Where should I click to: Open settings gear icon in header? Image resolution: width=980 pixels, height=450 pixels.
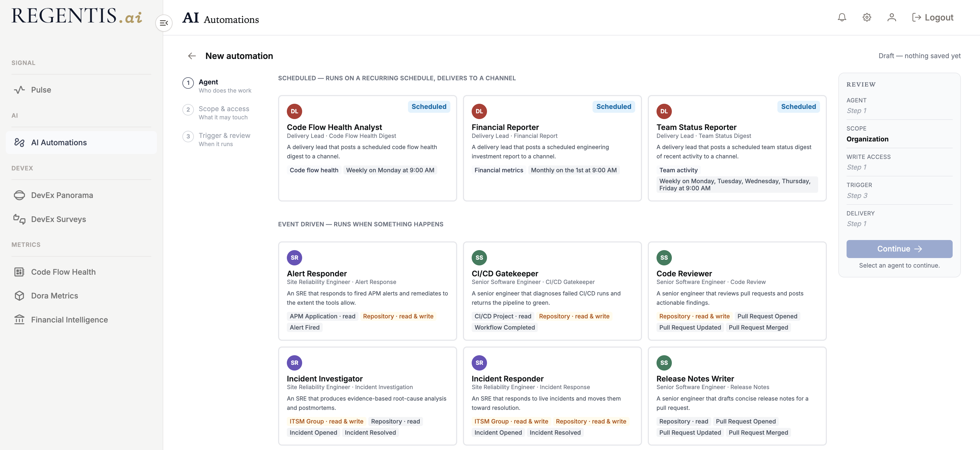coord(867,17)
